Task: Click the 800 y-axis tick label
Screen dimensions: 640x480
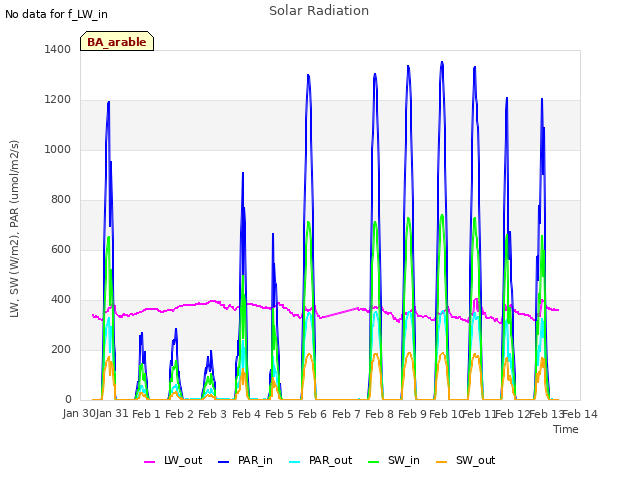Action: (x=61, y=200)
